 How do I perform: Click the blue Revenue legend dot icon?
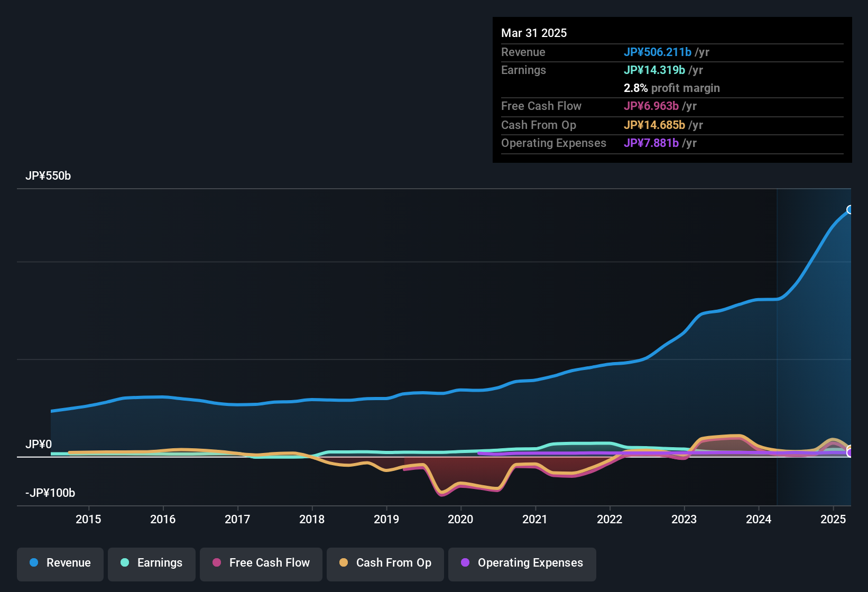pyautogui.click(x=34, y=563)
